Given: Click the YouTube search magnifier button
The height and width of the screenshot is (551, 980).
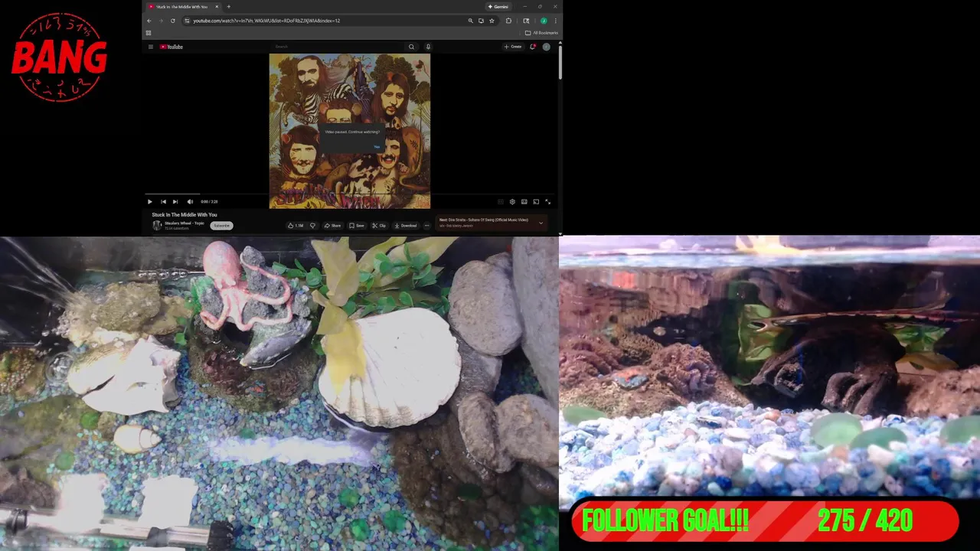Looking at the screenshot, I should coord(411,47).
